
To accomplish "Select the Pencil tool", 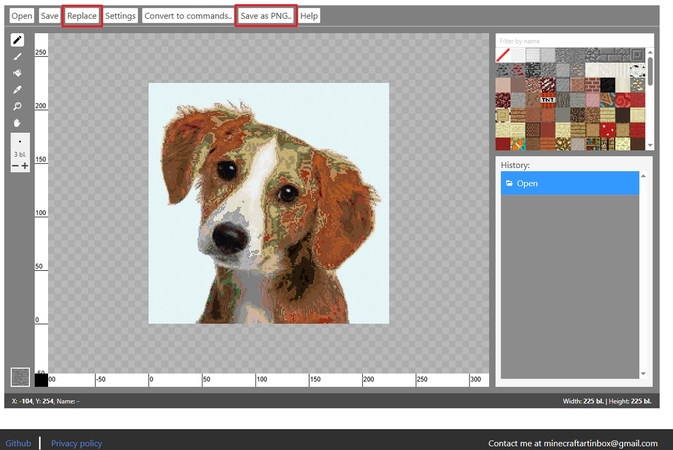I will pos(17,40).
